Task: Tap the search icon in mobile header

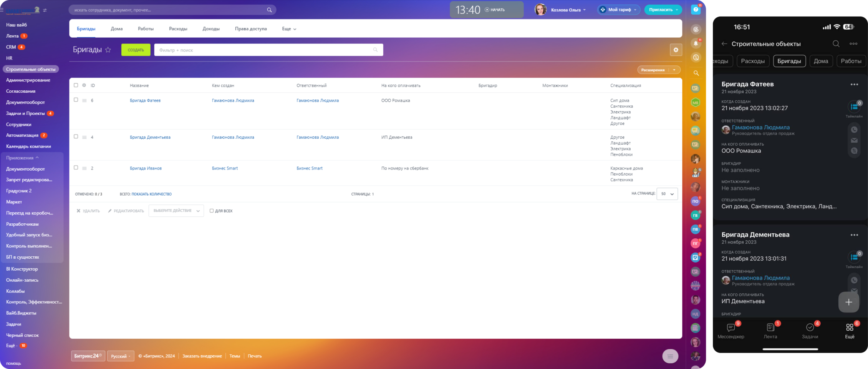Action: coord(836,44)
